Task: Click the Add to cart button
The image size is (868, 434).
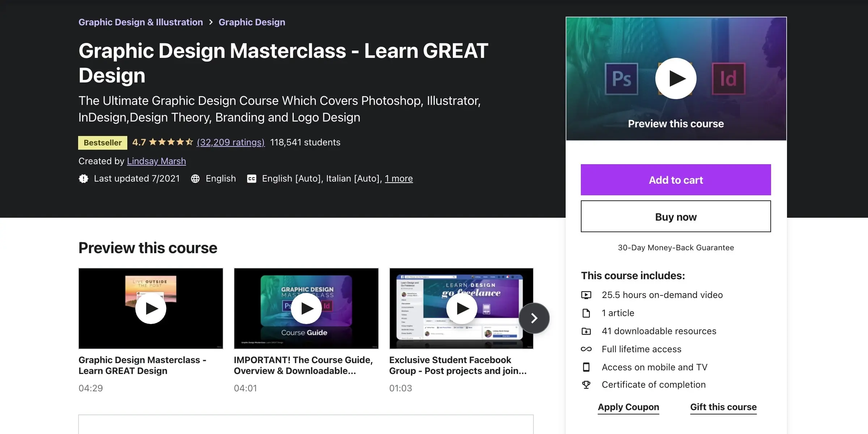Action: (x=676, y=180)
